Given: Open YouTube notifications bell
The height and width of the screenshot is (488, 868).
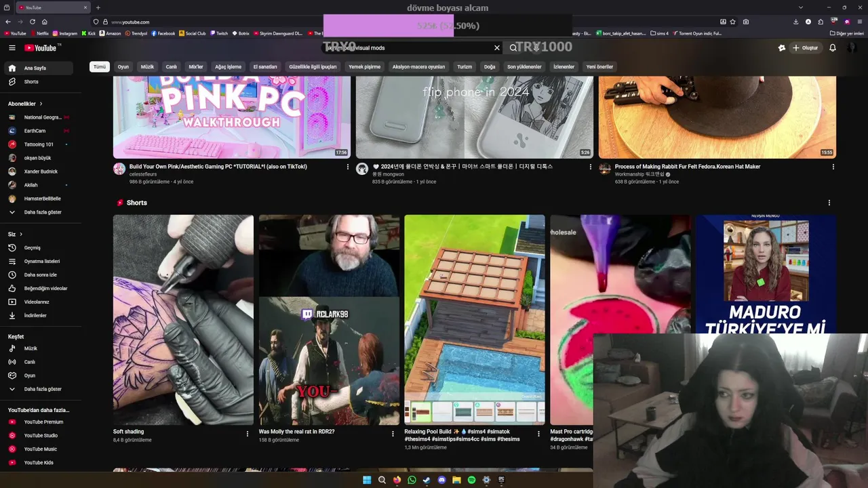Looking at the screenshot, I should [x=832, y=48].
